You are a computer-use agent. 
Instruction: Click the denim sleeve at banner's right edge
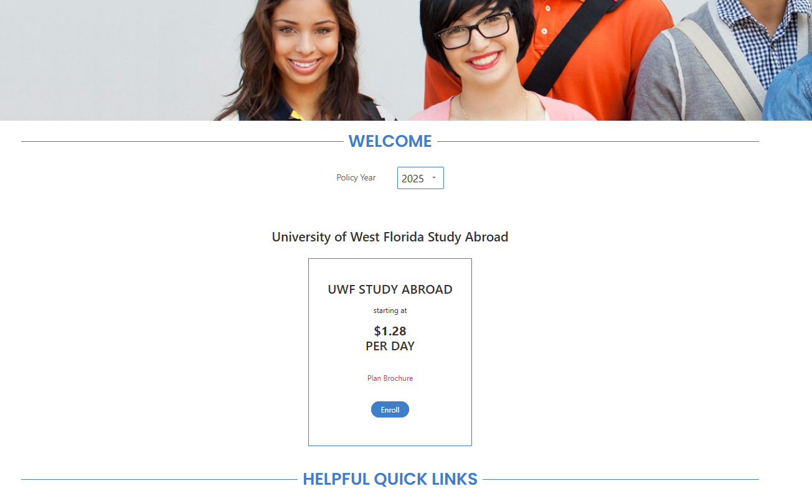pos(788,87)
